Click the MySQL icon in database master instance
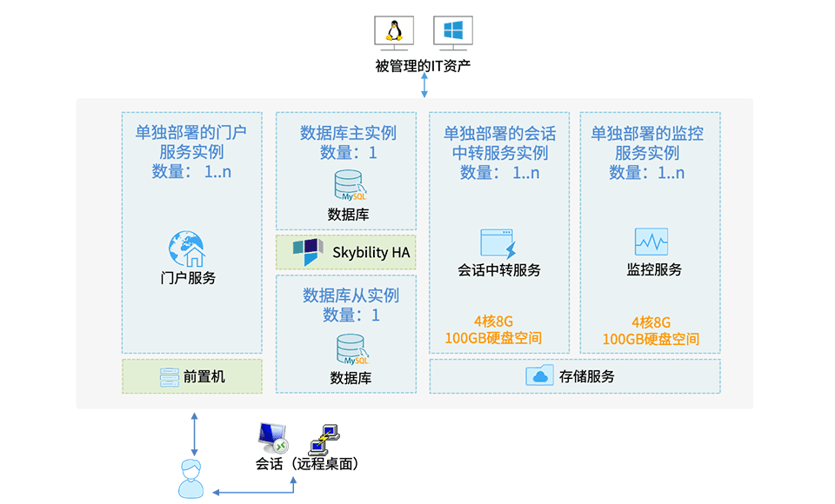This screenshot has width=835, height=504. pyautogui.click(x=350, y=185)
